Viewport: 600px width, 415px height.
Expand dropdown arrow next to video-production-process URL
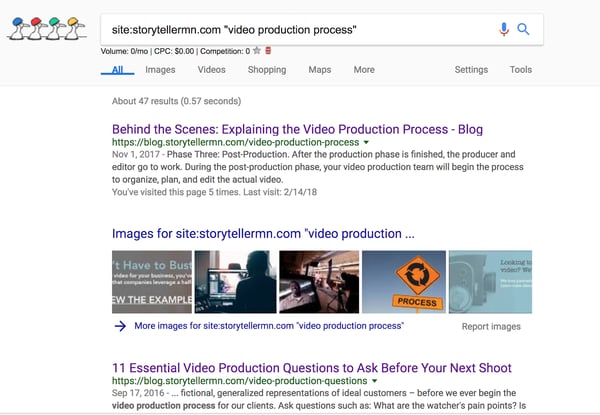click(366, 142)
